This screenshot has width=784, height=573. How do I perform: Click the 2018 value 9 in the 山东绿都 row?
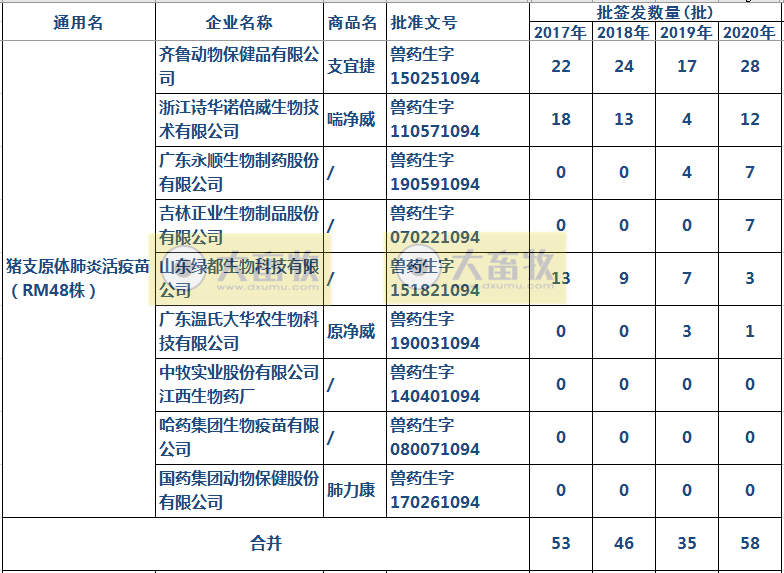tap(624, 278)
